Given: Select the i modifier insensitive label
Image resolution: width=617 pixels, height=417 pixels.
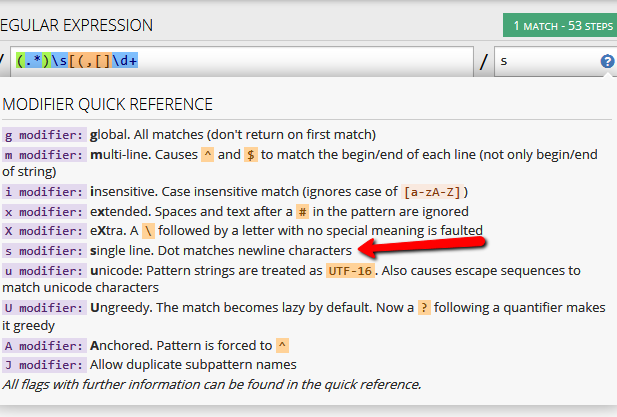Looking at the screenshot, I should click(44, 192).
